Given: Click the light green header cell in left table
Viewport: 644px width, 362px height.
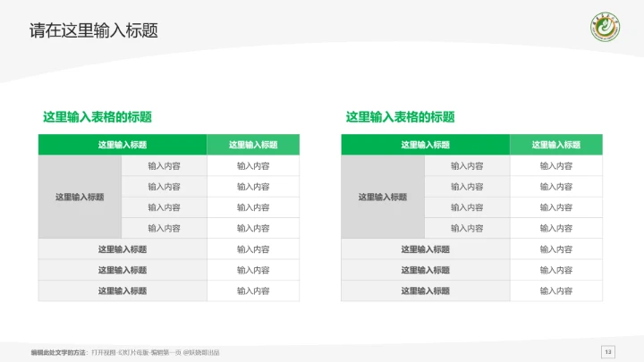Looking at the screenshot, I should click(253, 145).
